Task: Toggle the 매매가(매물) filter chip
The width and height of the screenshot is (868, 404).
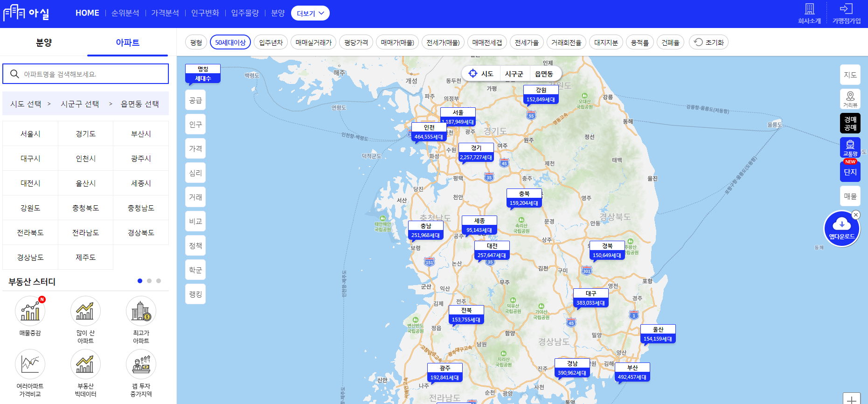Action: click(x=397, y=42)
